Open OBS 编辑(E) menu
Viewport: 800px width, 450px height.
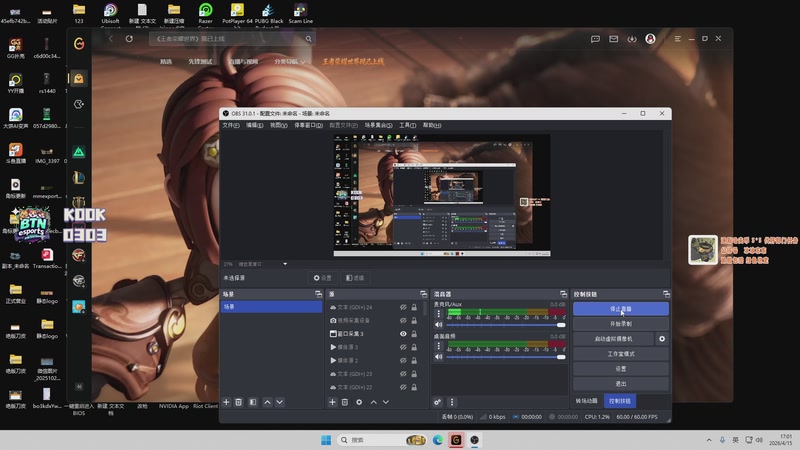coord(255,125)
